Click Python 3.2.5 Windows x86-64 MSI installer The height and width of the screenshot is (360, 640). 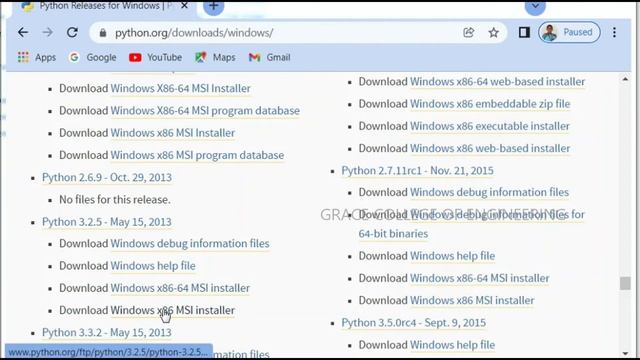(180, 288)
